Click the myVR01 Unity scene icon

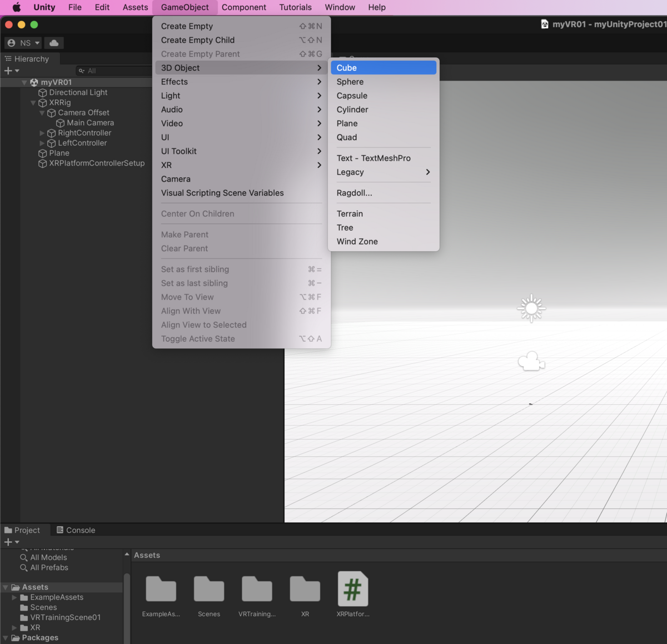tap(34, 82)
